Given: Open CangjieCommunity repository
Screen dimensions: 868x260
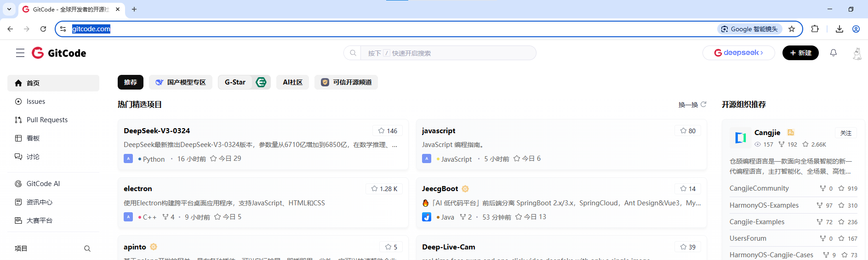Looking at the screenshot, I should (759, 188).
